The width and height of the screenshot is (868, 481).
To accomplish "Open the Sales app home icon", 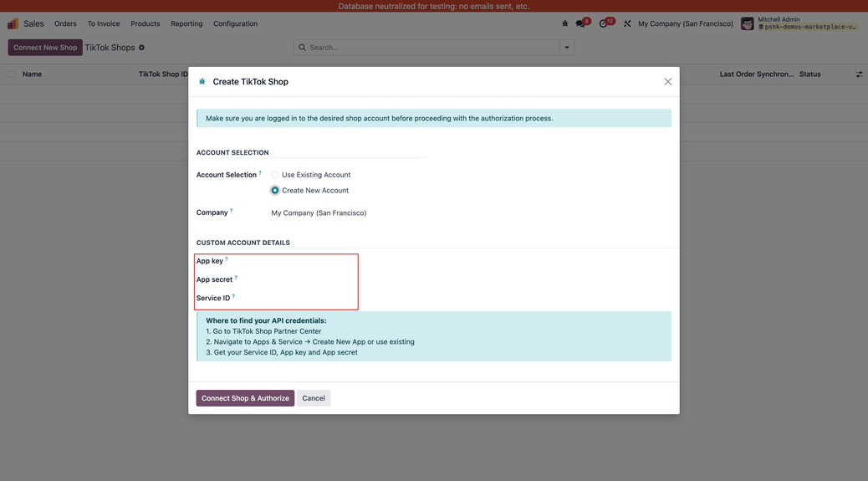I will click(x=13, y=23).
